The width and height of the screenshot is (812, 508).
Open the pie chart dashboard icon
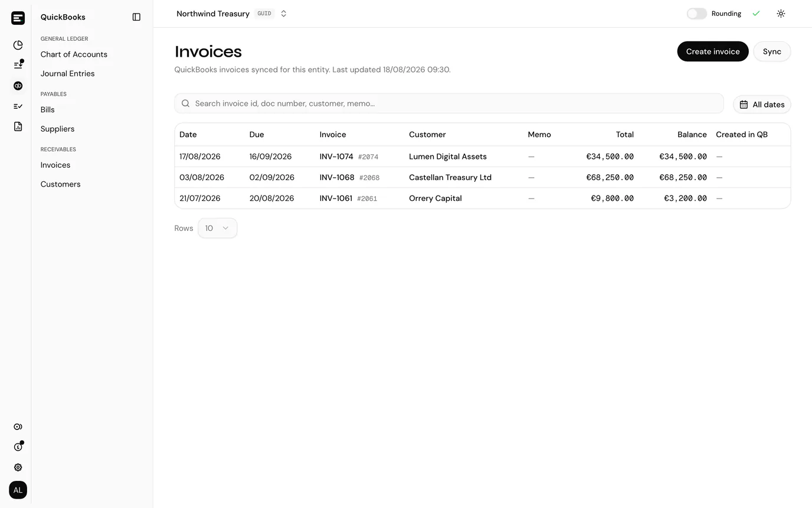18,45
